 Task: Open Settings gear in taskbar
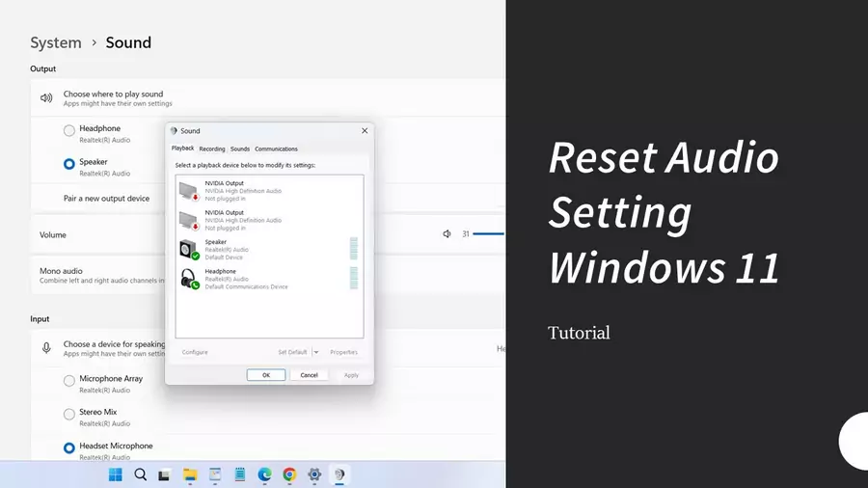(314, 474)
